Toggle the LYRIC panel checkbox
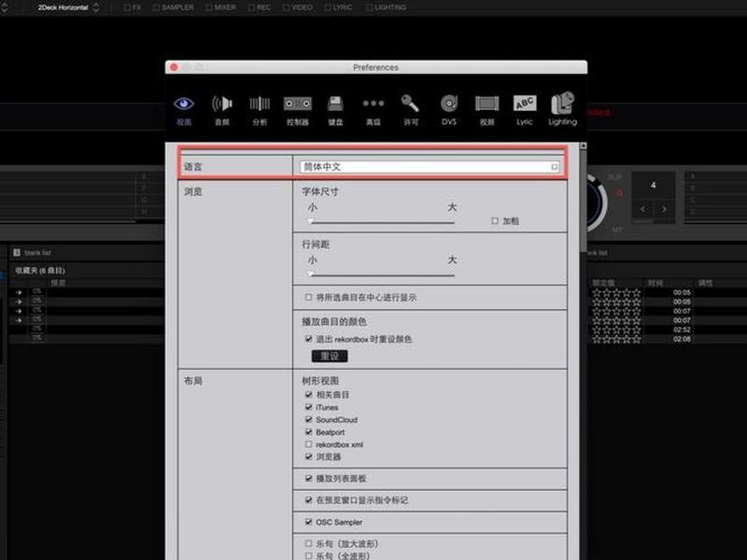This screenshot has width=747, height=560. pyautogui.click(x=328, y=7)
